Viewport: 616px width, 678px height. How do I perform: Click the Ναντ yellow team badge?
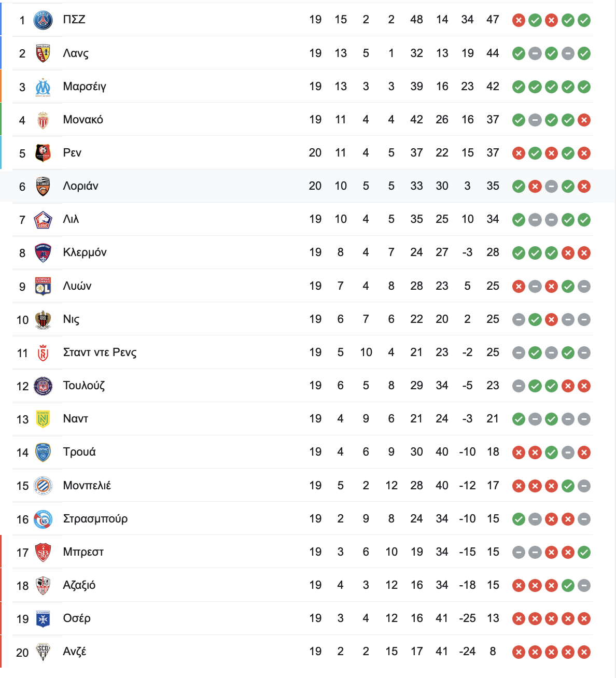(43, 419)
